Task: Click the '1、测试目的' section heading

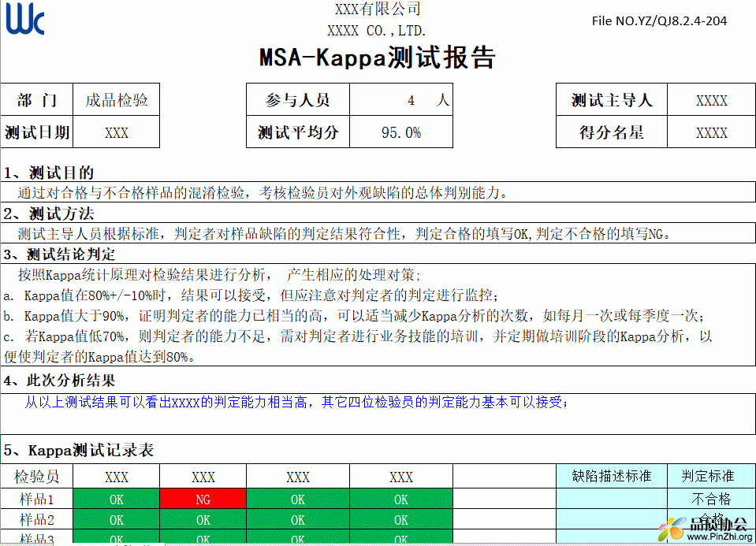Action: [x=49, y=173]
